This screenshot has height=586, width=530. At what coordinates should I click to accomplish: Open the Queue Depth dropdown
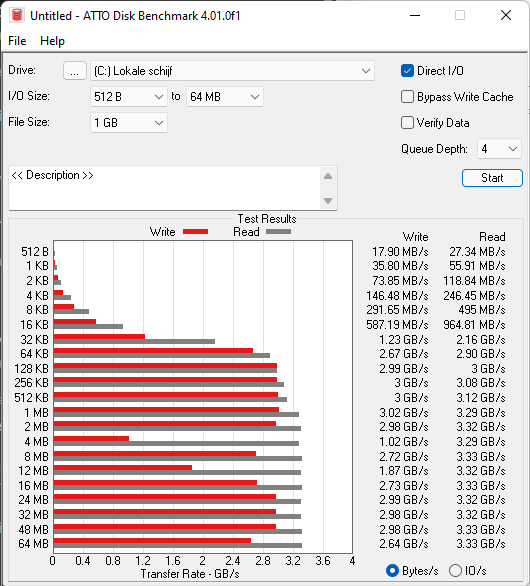coord(499,149)
